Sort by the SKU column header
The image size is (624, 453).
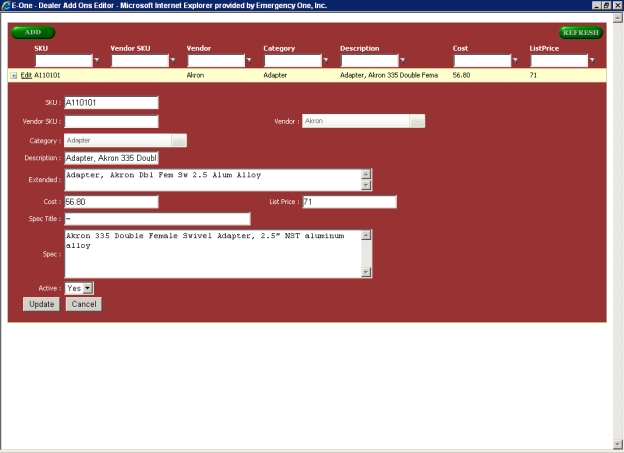(x=41, y=49)
